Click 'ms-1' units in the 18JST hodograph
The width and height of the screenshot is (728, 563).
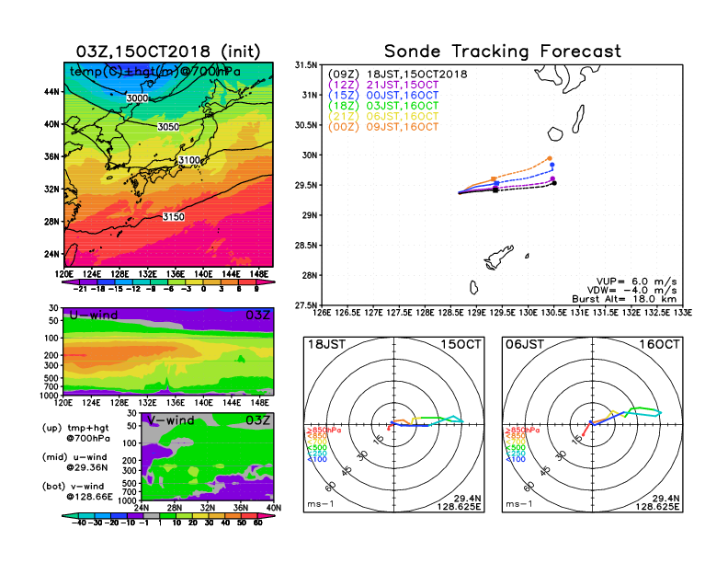pos(321,504)
